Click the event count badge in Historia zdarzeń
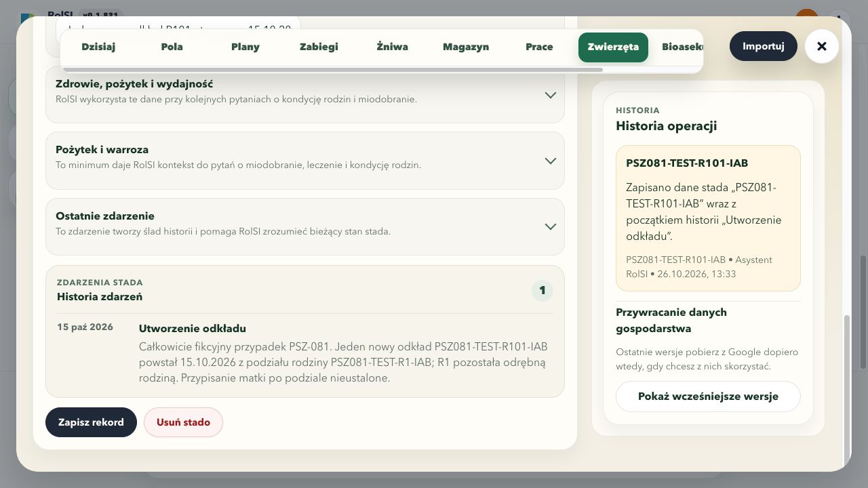 click(542, 291)
